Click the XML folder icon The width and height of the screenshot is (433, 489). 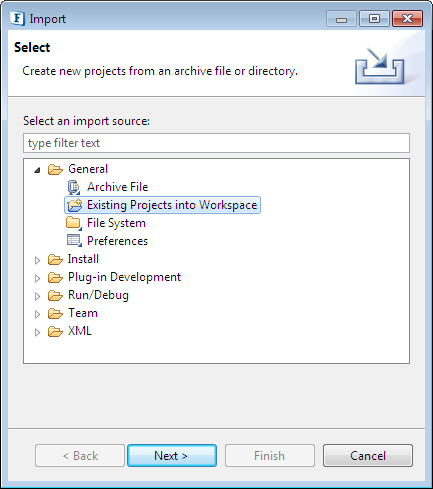point(55,331)
